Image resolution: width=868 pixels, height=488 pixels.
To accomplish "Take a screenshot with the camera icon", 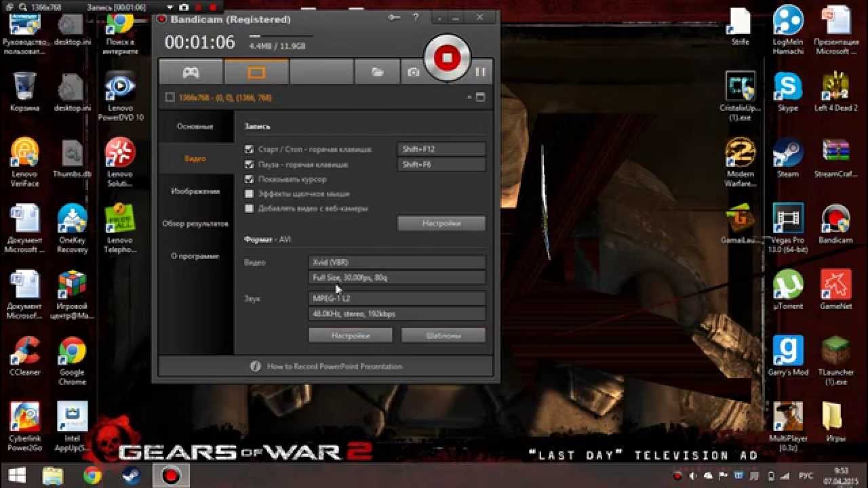I will pos(413,72).
